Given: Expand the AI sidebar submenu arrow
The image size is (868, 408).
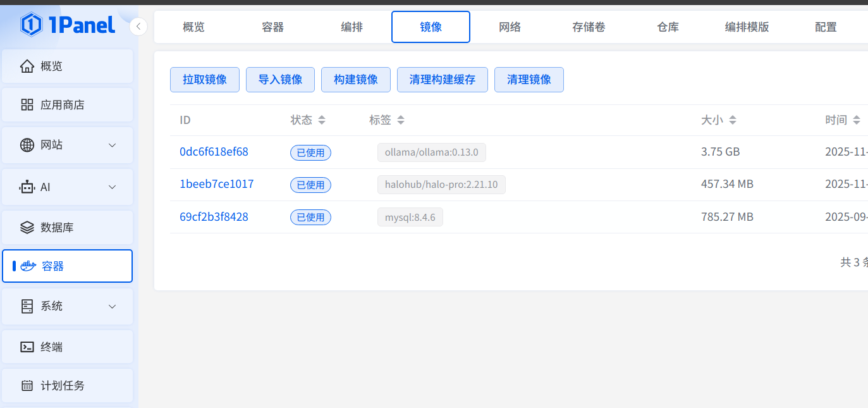Looking at the screenshot, I should pos(113,187).
